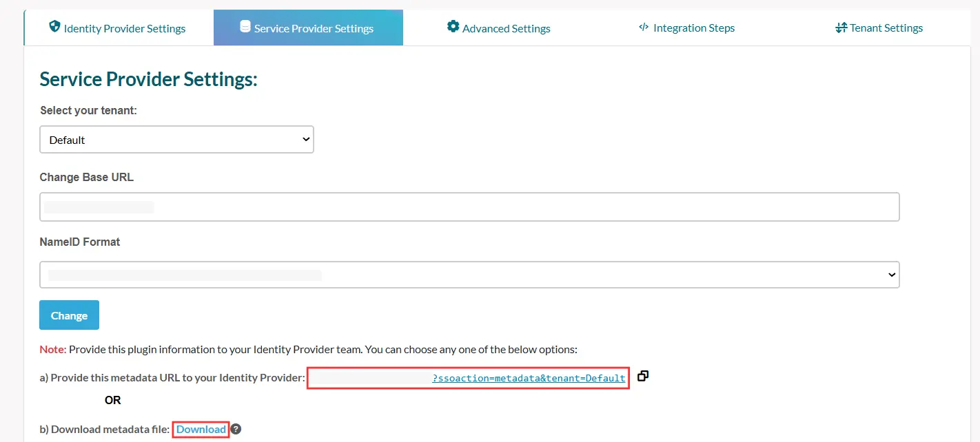
Task: Click the globe icon on Identity Provider Settings tab
Action: pyautogui.click(x=54, y=28)
